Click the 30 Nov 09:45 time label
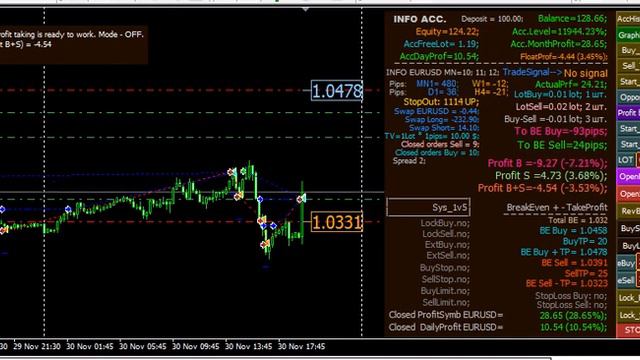640x360 pixels. point(196,347)
